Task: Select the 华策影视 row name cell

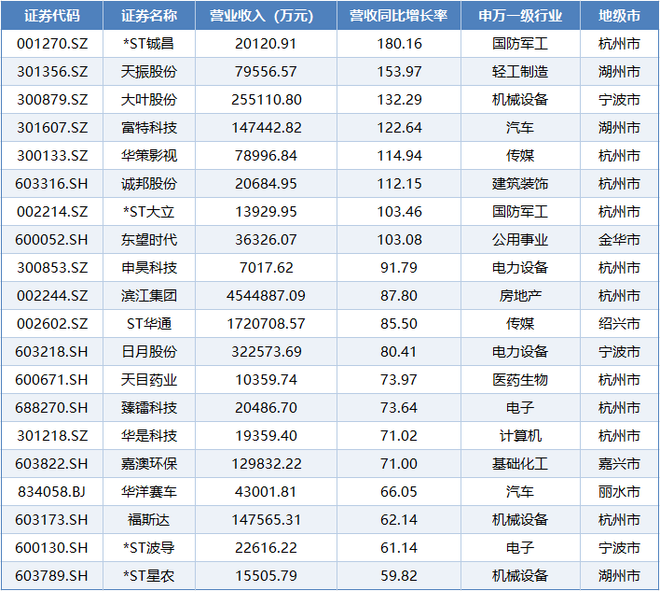Action: (x=148, y=156)
